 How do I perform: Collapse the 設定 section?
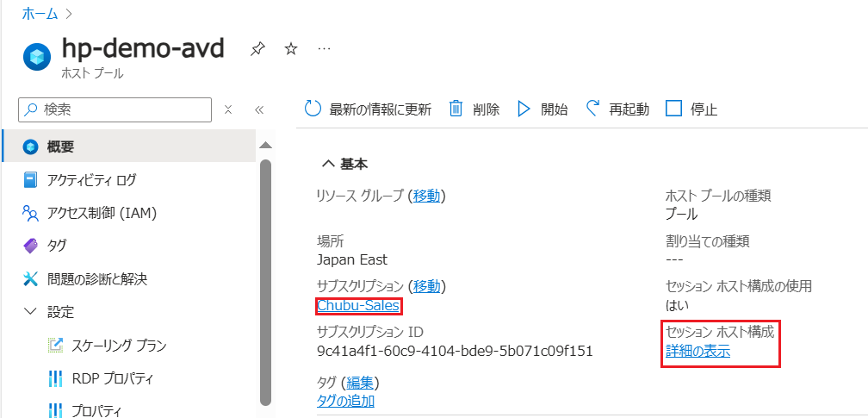click(31, 312)
